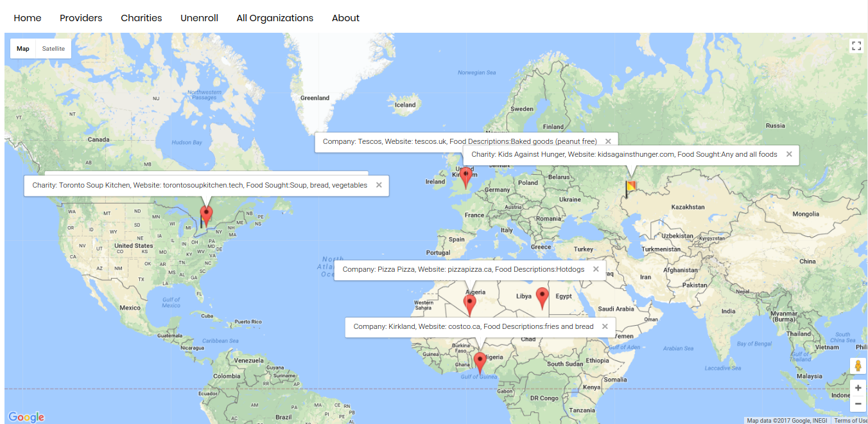
Task: Open the Terms of Use link
Action: 851,421
